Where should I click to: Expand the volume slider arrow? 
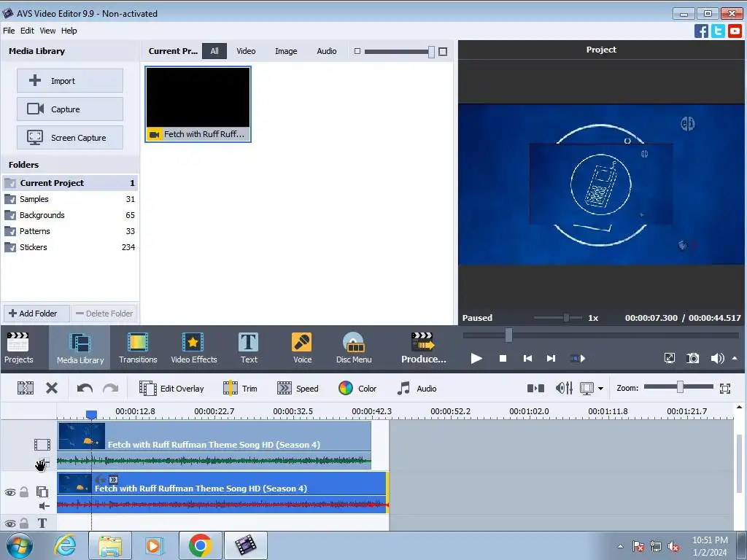(735, 357)
